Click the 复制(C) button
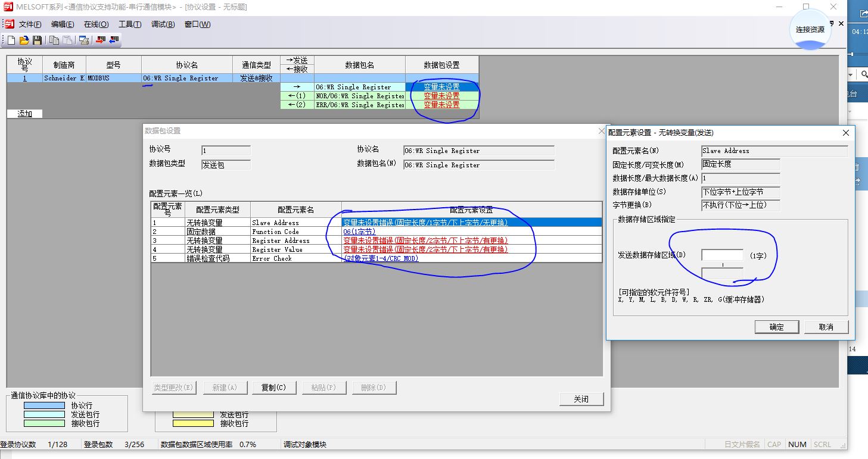Viewport: 868px width, 459px height. coord(274,388)
